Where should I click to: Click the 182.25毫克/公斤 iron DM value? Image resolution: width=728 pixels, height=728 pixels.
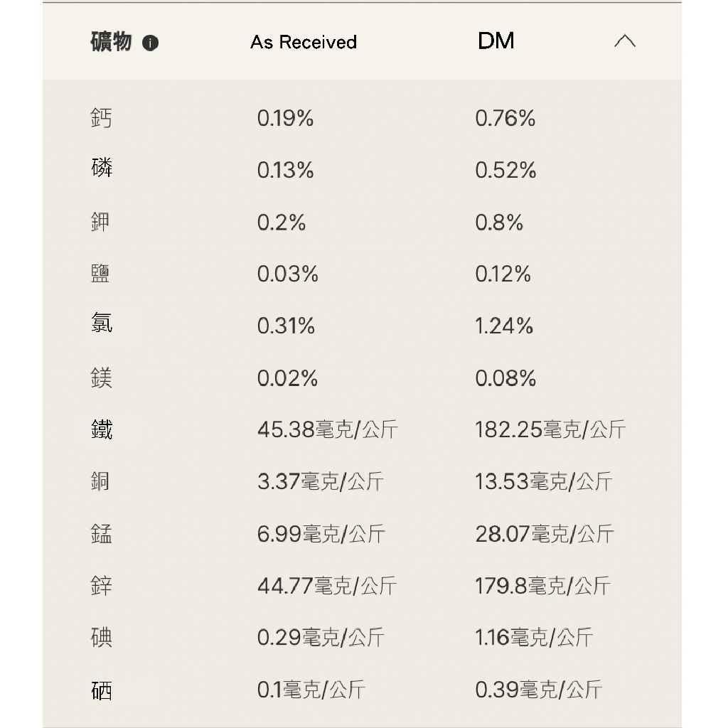550,429
